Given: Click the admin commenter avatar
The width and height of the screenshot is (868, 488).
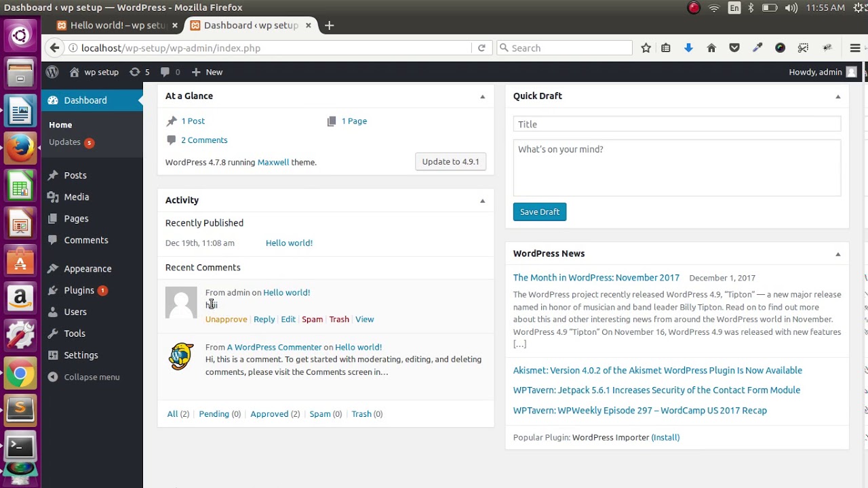Looking at the screenshot, I should 181,302.
